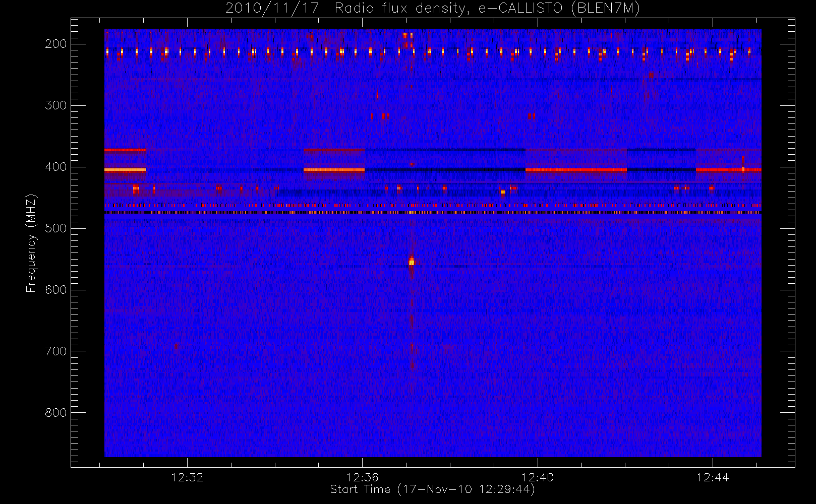
Task: Click the 800 frequency tick label
Action: [x=55, y=413]
